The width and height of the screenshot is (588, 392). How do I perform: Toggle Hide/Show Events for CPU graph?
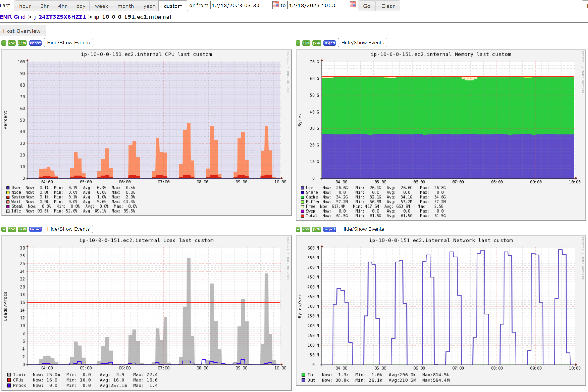point(69,43)
